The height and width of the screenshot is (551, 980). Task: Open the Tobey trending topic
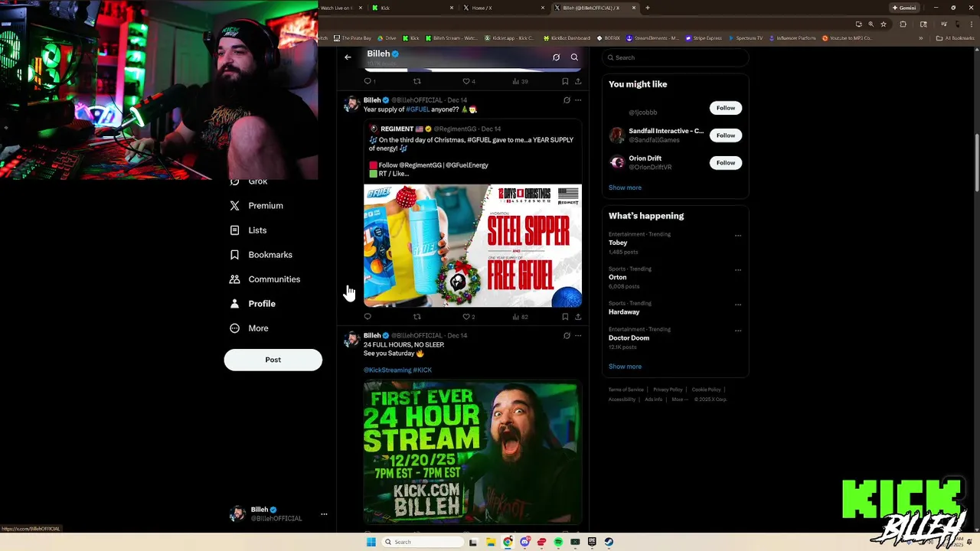(618, 243)
